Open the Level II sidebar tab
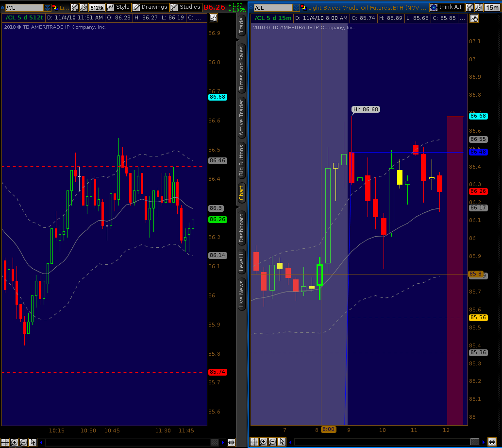Image resolution: width=502 pixels, height=448 pixels. click(241, 261)
